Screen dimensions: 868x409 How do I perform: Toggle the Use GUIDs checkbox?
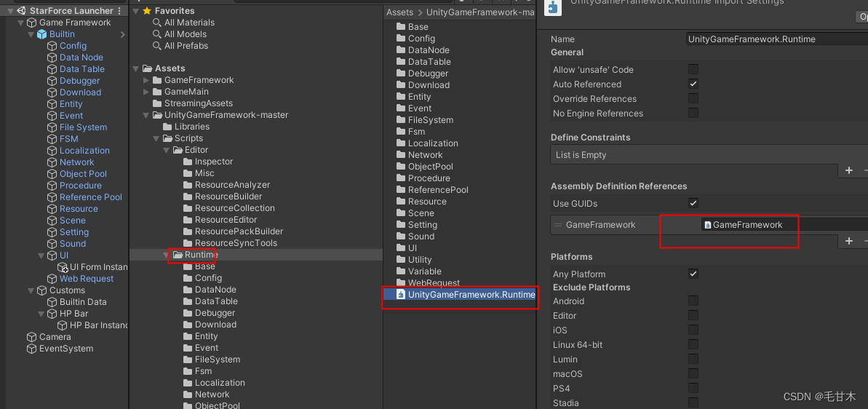point(693,203)
